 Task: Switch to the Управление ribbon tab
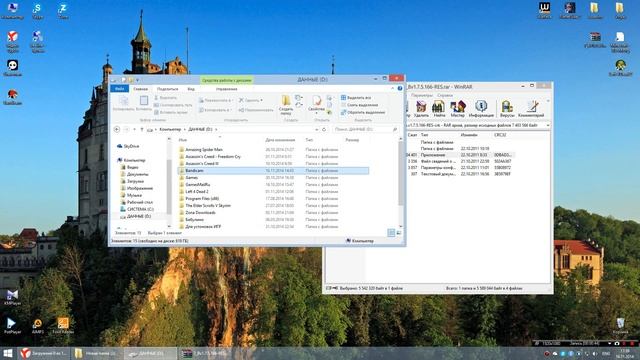[x=227, y=89]
